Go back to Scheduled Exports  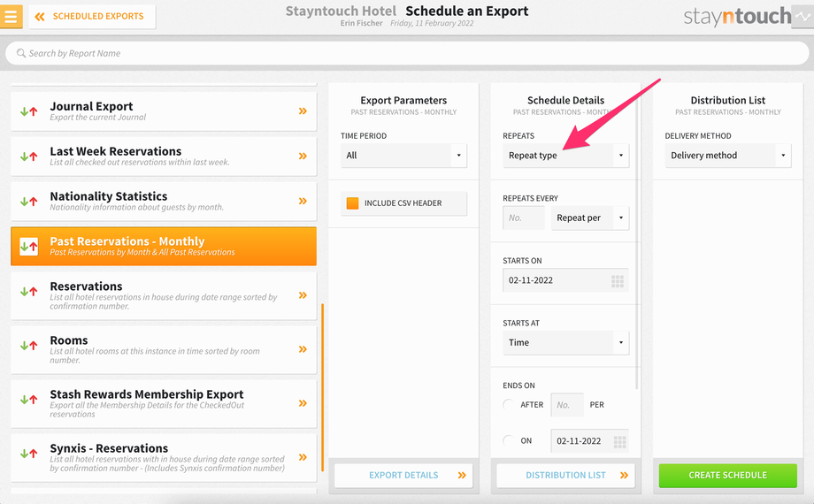point(92,17)
